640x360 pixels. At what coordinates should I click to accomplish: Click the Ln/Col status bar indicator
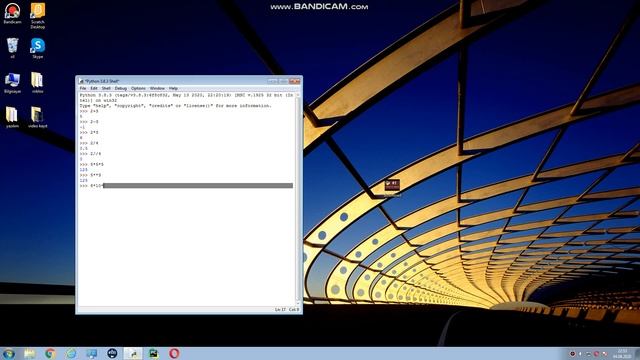tap(287, 310)
